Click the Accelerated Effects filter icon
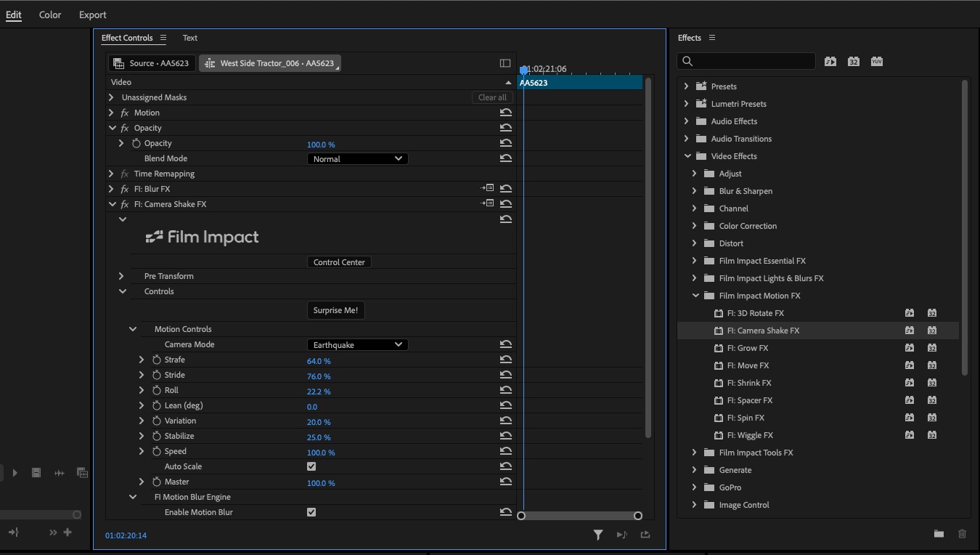The image size is (980, 555). (830, 62)
